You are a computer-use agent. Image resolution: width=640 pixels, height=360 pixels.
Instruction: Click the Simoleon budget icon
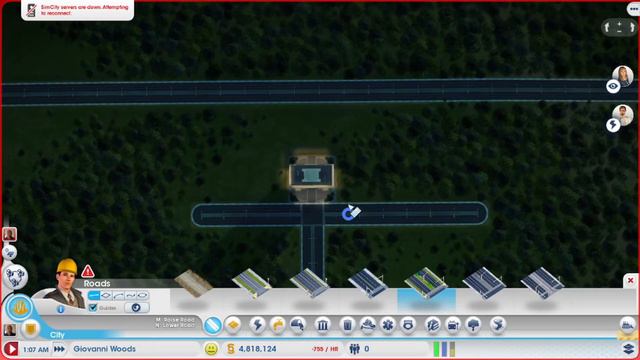(231, 349)
